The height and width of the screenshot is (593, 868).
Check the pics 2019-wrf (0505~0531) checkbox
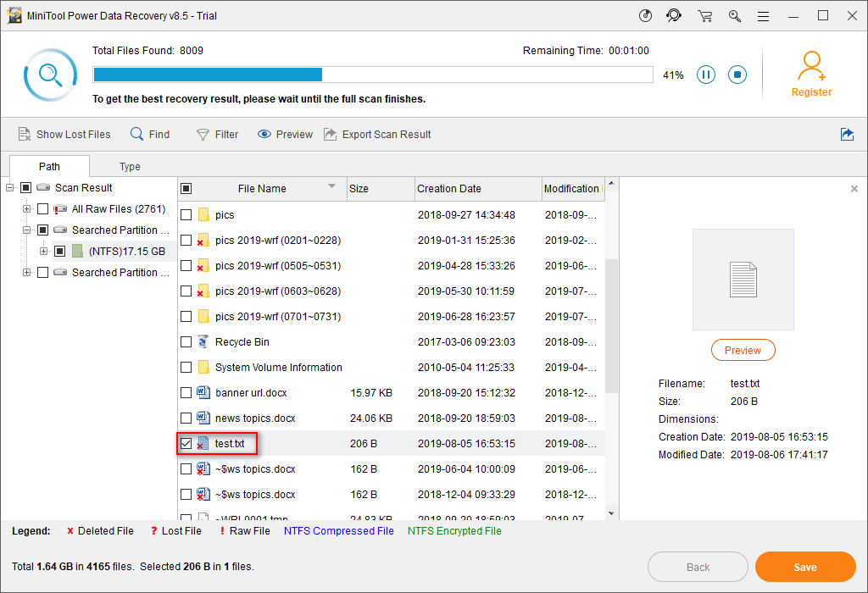click(x=186, y=265)
